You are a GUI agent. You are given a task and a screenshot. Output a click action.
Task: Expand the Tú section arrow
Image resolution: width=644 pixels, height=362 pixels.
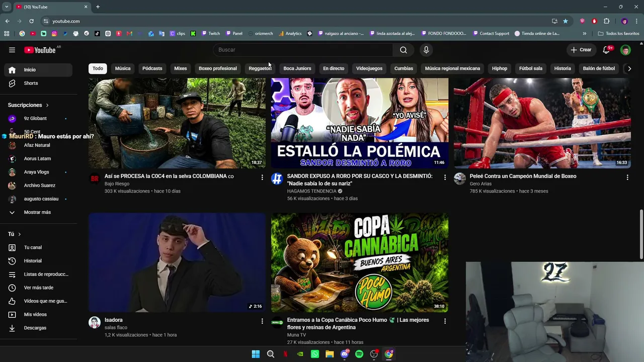coord(20,234)
